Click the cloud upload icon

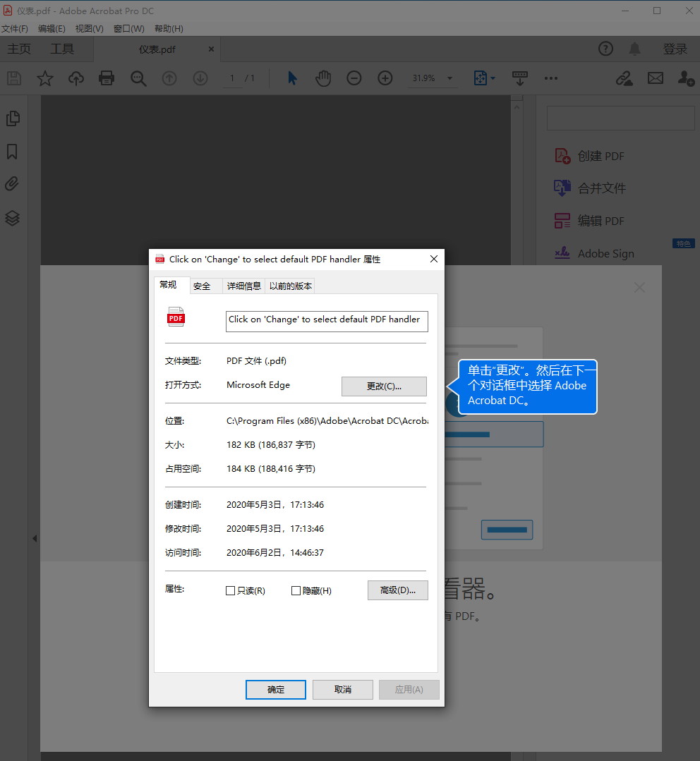point(76,78)
